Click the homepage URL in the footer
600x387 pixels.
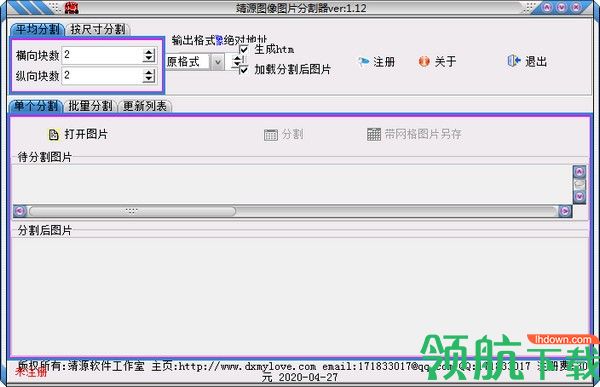coord(248,367)
